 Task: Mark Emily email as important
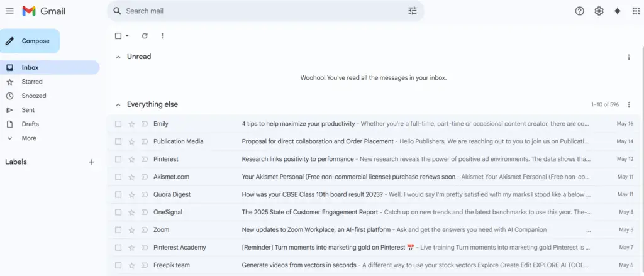(144, 124)
